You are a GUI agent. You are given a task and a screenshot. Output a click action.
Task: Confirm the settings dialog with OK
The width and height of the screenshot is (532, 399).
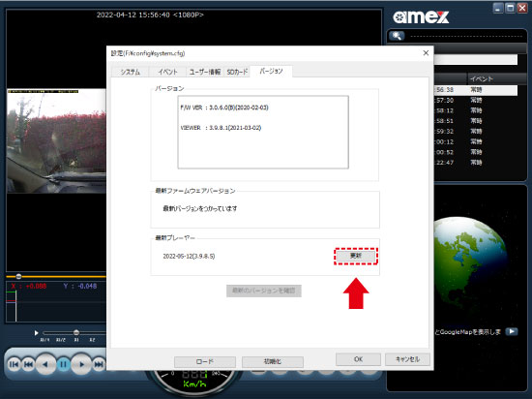358,359
